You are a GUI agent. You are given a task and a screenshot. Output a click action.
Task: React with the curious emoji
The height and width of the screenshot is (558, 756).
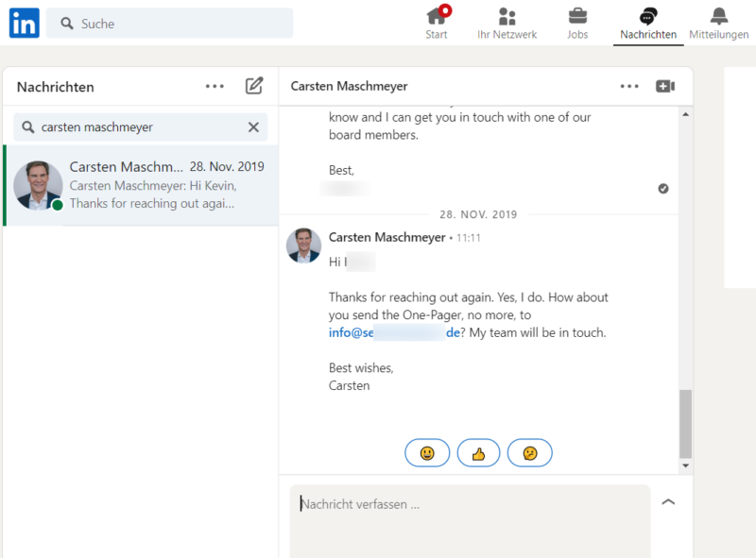[x=529, y=452]
